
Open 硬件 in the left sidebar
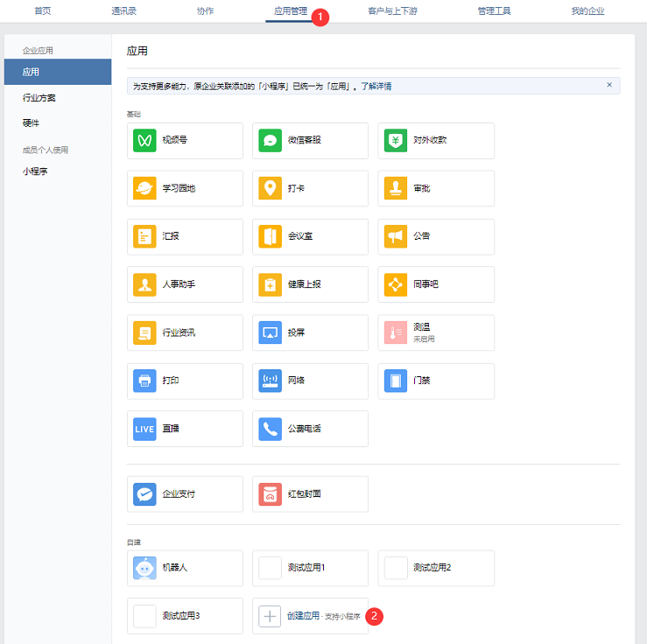click(31, 122)
